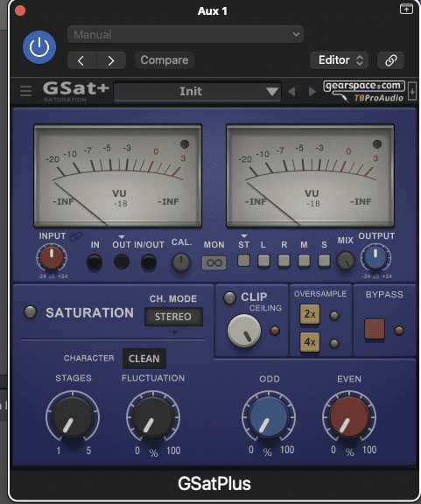Click the window expand icon in title bar
This screenshot has width=421, height=504.
[406, 10]
